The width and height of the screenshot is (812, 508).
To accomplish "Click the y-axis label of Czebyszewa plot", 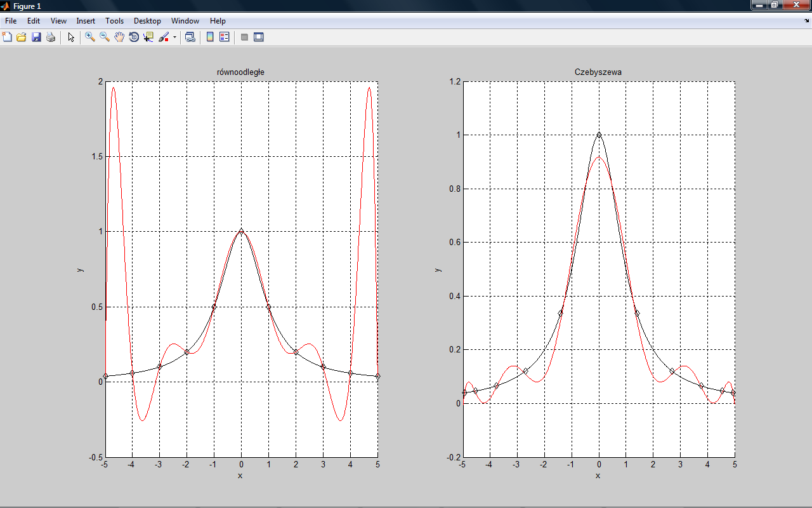I will pos(437,269).
